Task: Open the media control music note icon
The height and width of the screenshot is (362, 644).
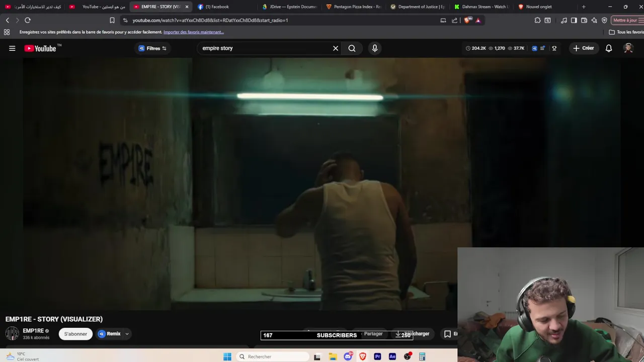Action: (564, 20)
